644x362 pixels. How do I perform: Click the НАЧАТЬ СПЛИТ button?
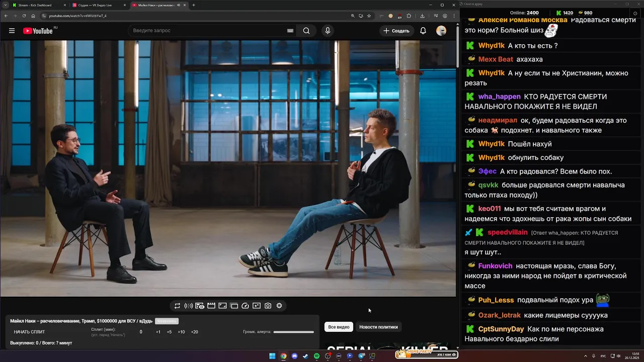(29, 332)
